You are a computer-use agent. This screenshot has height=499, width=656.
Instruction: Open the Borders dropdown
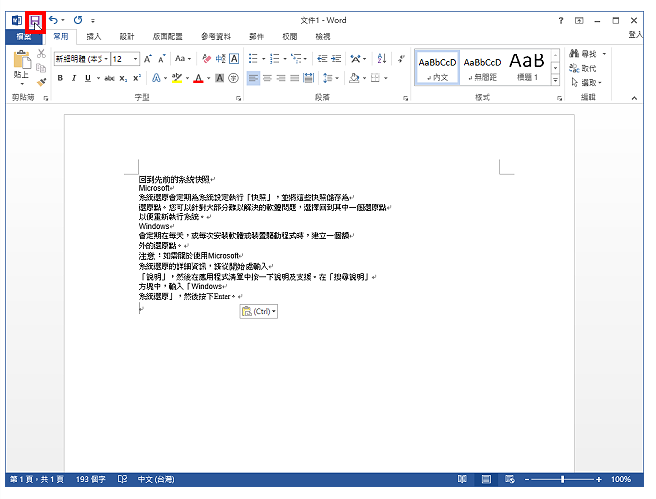click(x=386, y=78)
